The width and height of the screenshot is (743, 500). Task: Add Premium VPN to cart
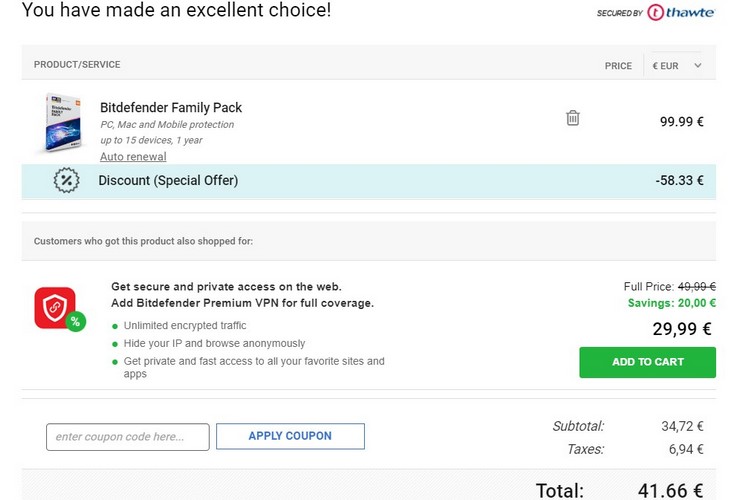click(x=647, y=362)
